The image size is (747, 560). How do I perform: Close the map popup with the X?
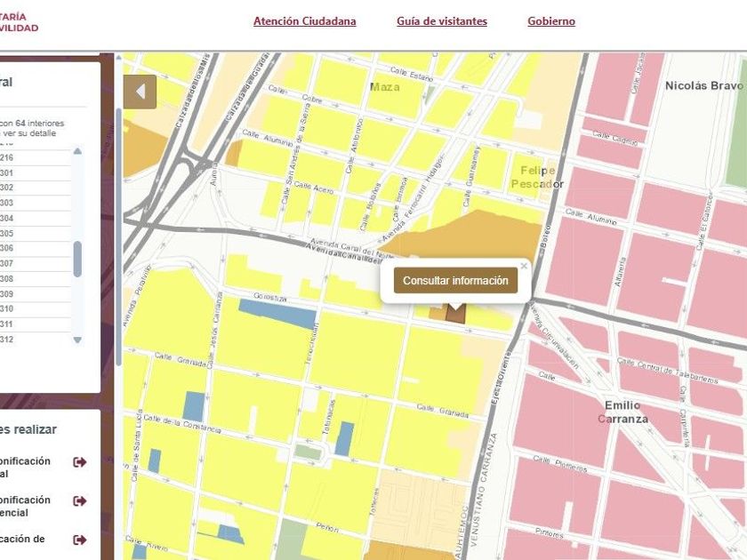click(524, 266)
